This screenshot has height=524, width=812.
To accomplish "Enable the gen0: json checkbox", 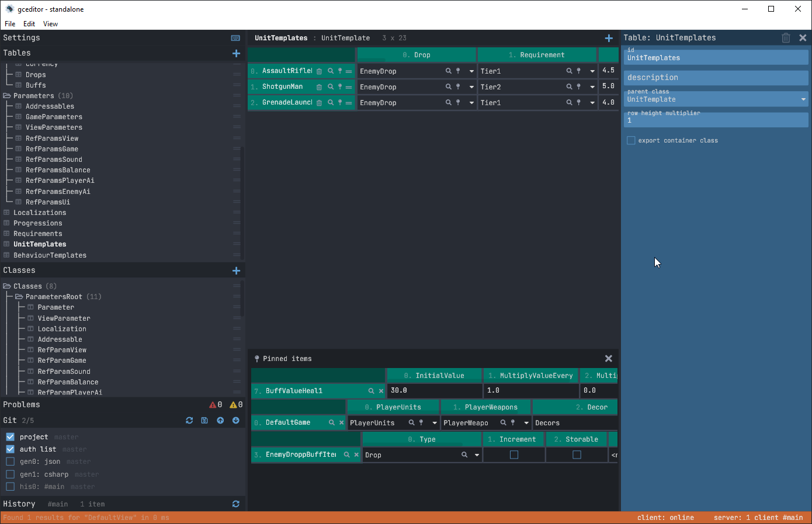I will [10, 461].
